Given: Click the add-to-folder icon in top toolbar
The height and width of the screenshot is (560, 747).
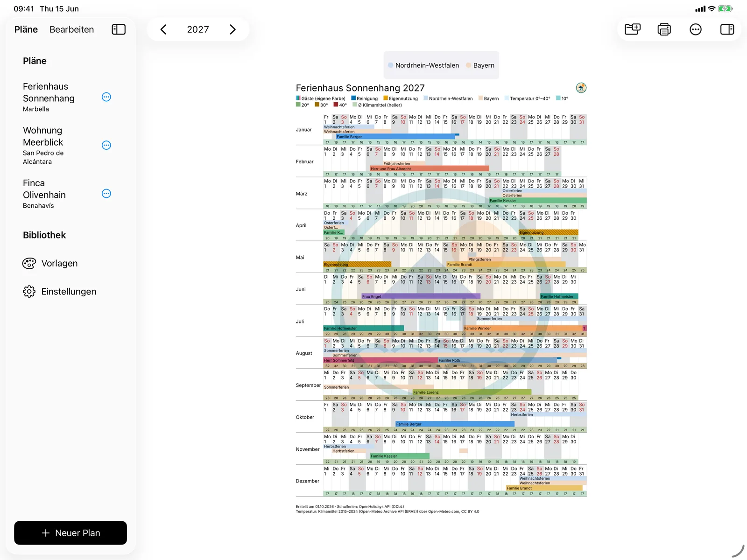Looking at the screenshot, I should pos(633,29).
